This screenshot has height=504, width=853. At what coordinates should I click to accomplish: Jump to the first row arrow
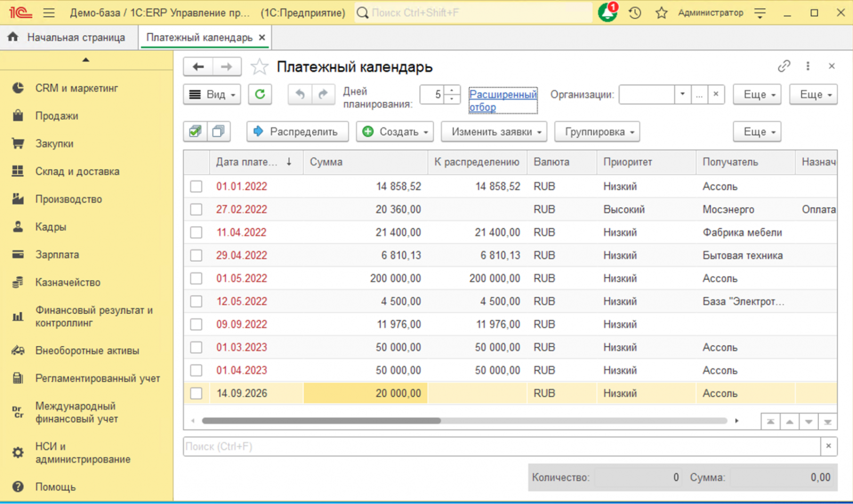tap(770, 421)
